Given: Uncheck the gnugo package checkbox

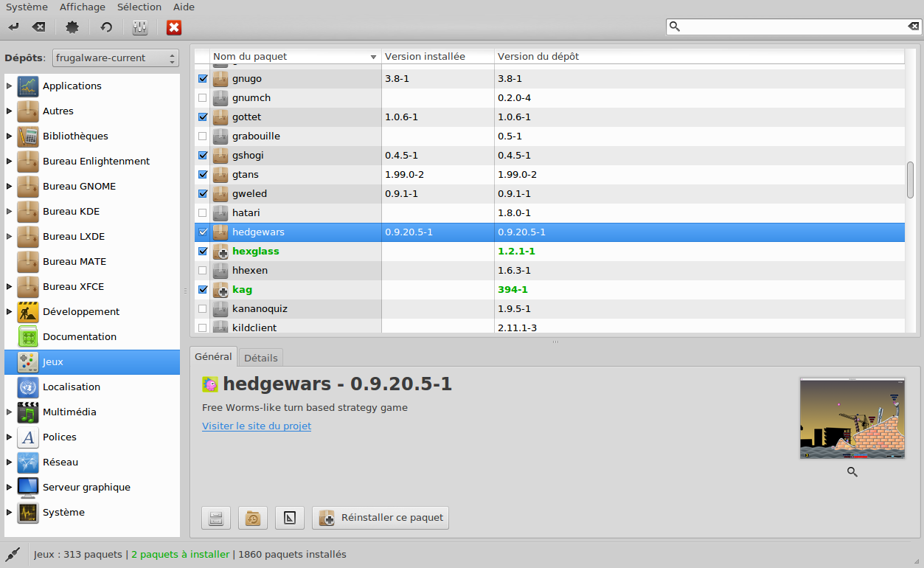Looking at the screenshot, I should tap(203, 79).
